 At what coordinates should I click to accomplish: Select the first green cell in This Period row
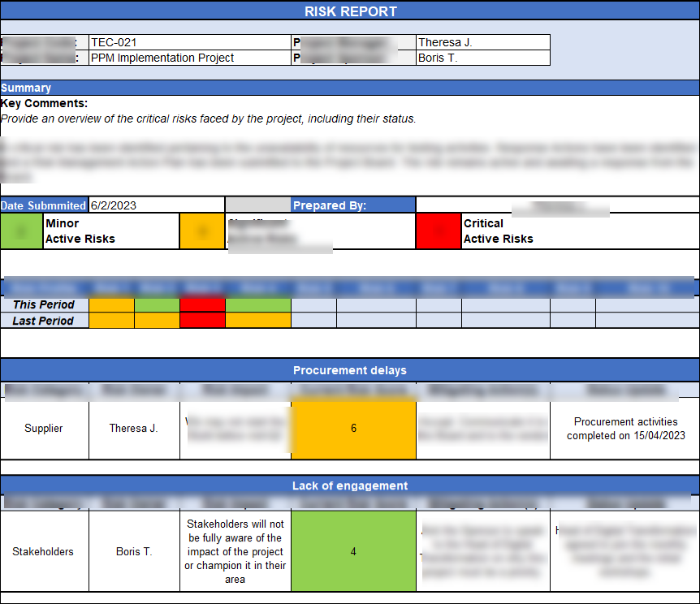157,305
